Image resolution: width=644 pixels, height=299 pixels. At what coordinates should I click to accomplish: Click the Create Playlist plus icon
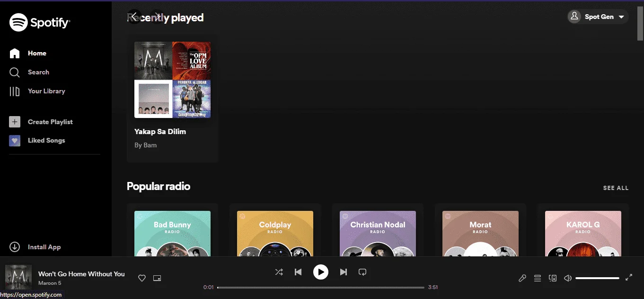(x=15, y=122)
